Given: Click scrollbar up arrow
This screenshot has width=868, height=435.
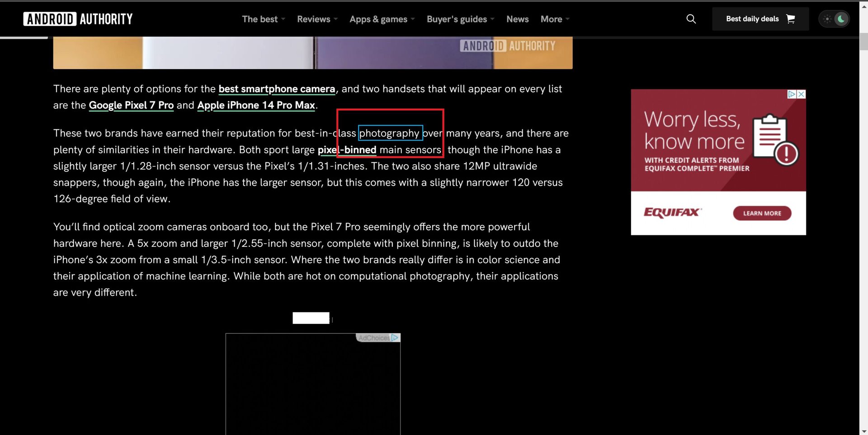Looking at the screenshot, I should pos(863,6).
